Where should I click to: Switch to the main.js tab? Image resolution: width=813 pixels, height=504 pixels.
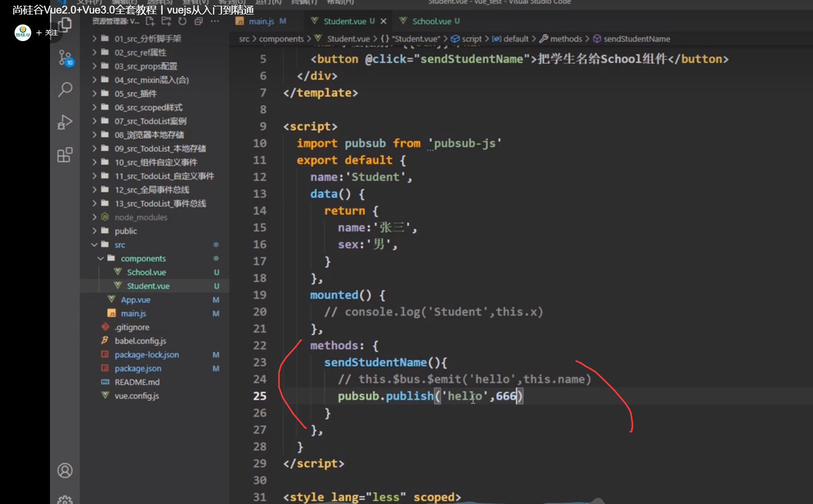click(x=261, y=21)
